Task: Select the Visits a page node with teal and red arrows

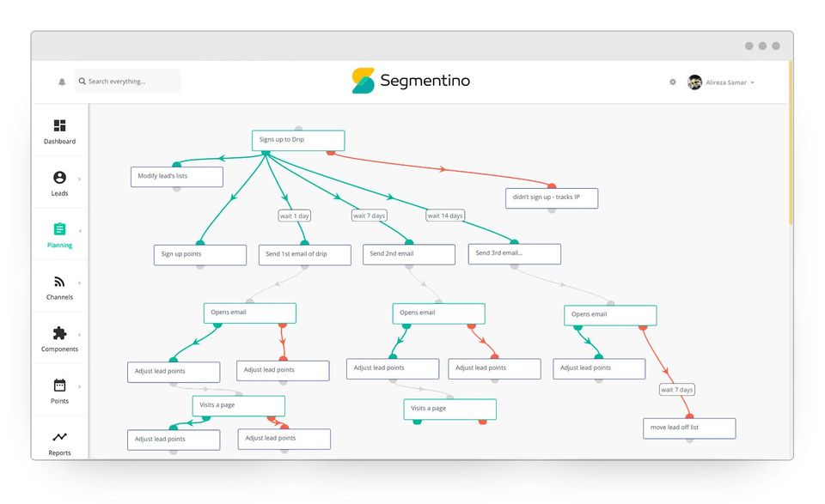Action: pos(239,406)
